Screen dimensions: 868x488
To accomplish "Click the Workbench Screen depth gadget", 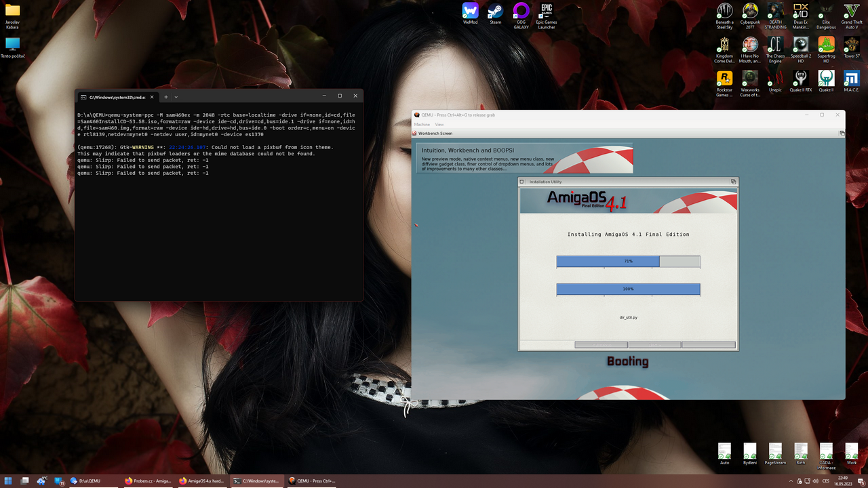I will [x=842, y=134].
